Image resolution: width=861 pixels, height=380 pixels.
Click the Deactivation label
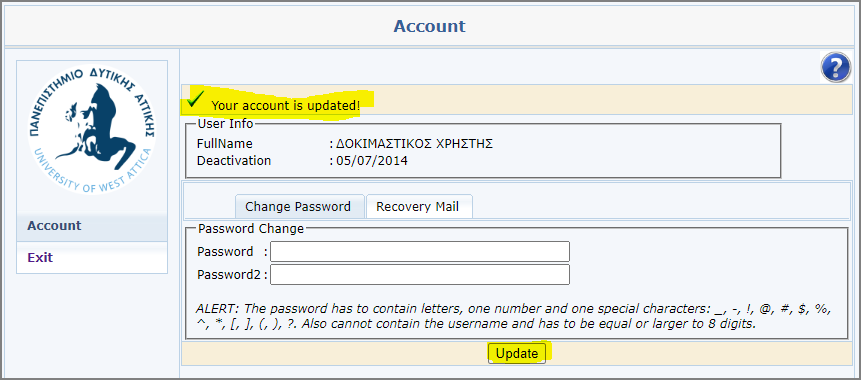pos(234,161)
